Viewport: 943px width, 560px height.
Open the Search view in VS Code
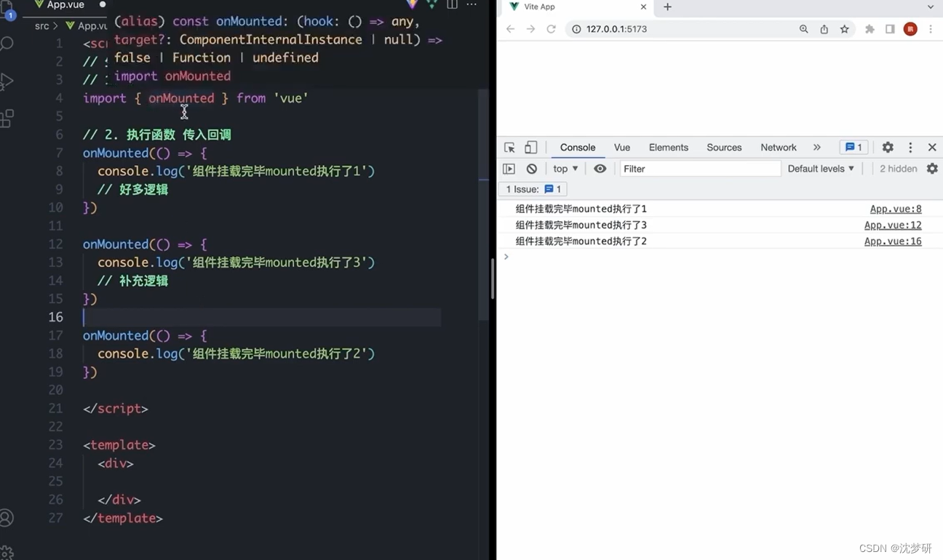(x=7, y=44)
